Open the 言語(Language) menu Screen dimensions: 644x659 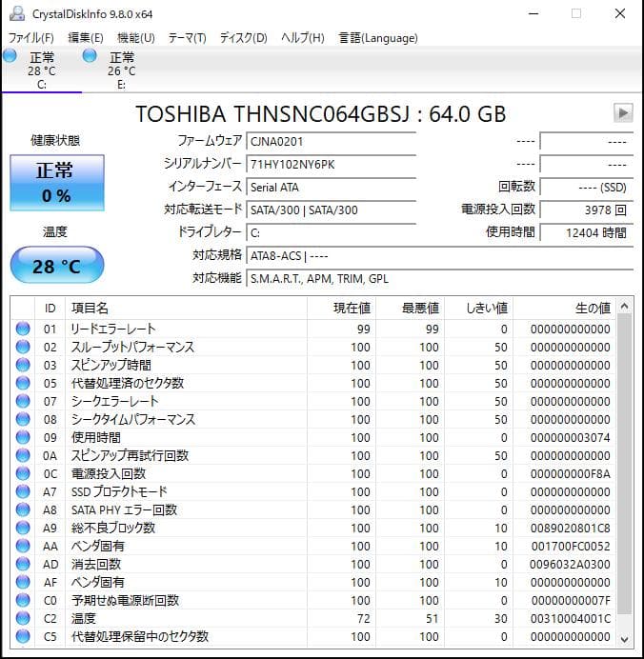378,38
